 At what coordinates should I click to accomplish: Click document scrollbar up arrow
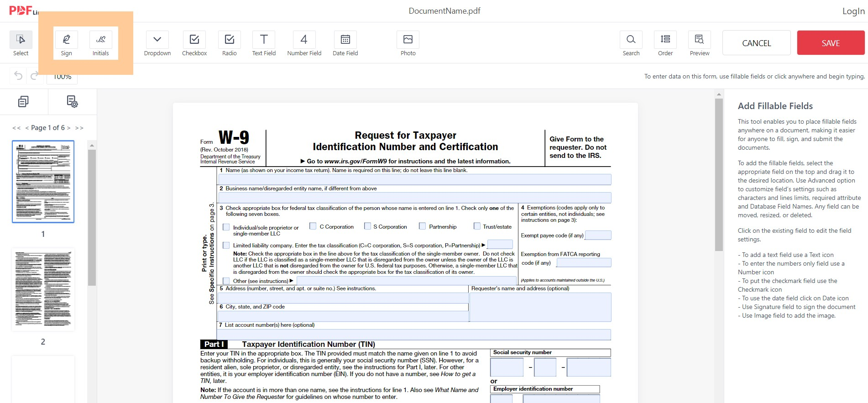point(719,94)
